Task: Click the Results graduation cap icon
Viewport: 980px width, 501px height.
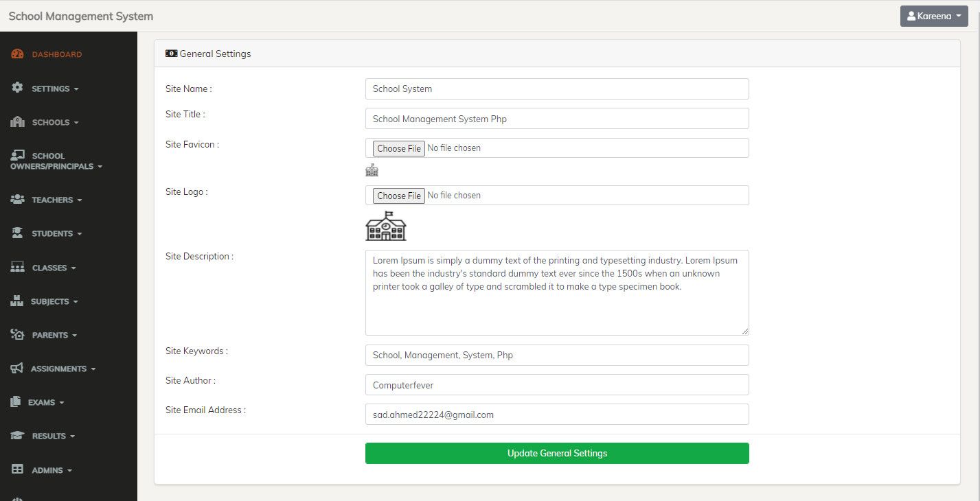Action: pyautogui.click(x=18, y=435)
